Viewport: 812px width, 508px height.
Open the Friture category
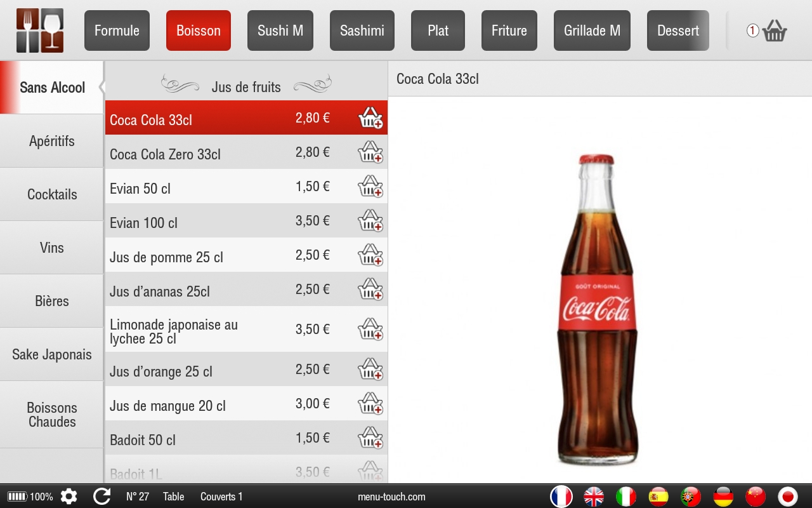tap(509, 30)
